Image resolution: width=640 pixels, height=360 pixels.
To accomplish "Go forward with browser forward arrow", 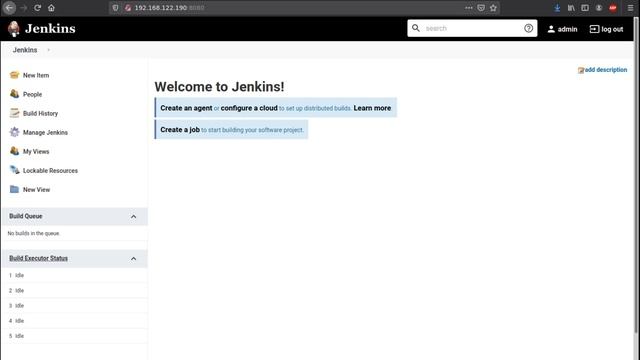I will [24, 8].
